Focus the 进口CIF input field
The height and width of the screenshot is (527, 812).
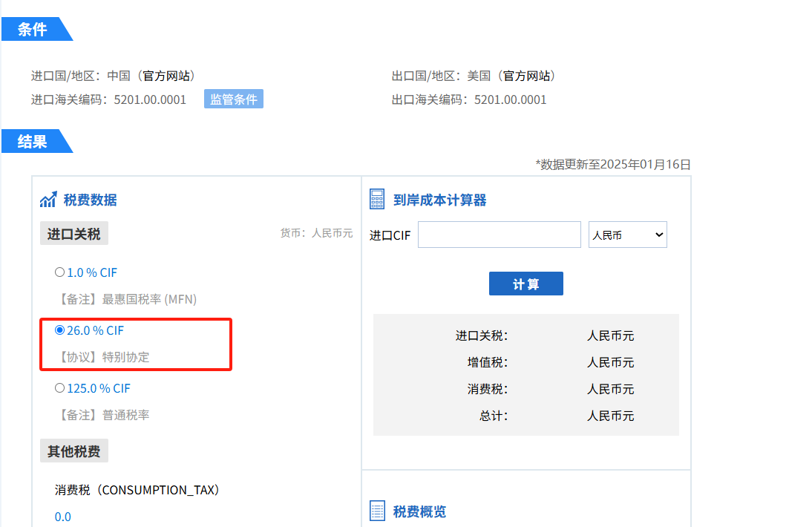point(499,235)
